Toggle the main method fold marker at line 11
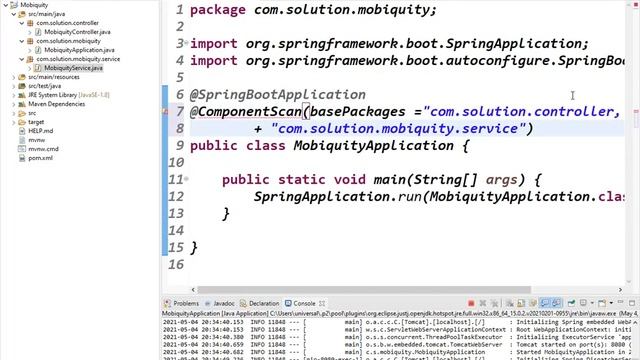The width and height of the screenshot is (640, 360). coord(187,178)
